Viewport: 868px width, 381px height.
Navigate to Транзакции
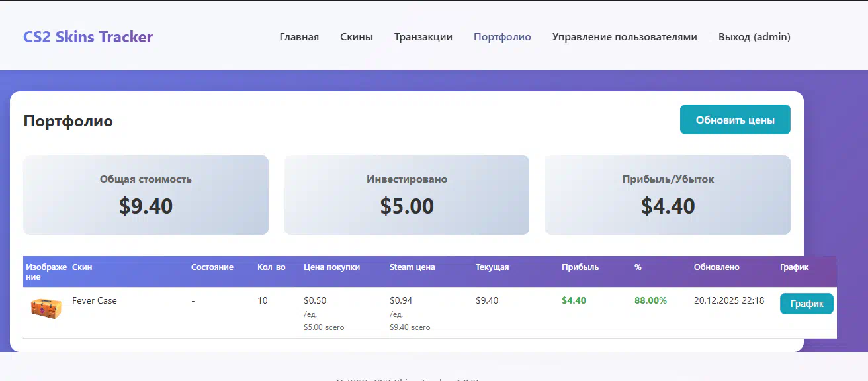tap(423, 37)
